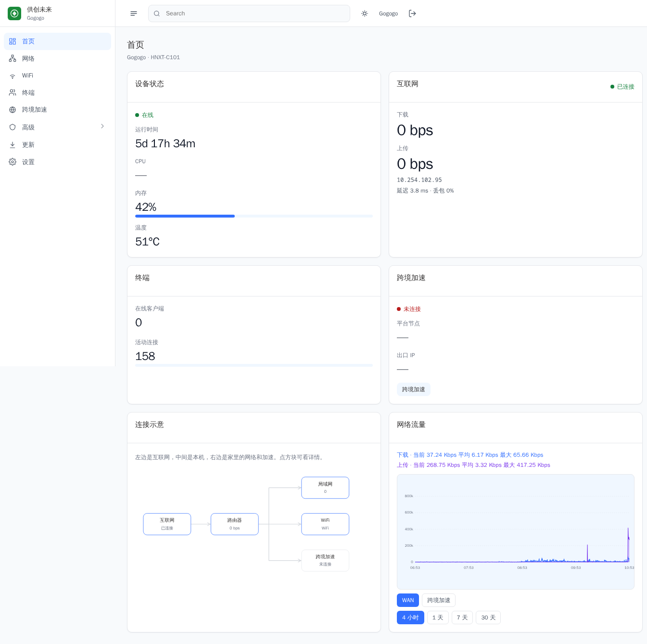
Task: Click the 供创未来 green logo icon
Action: pos(14,13)
